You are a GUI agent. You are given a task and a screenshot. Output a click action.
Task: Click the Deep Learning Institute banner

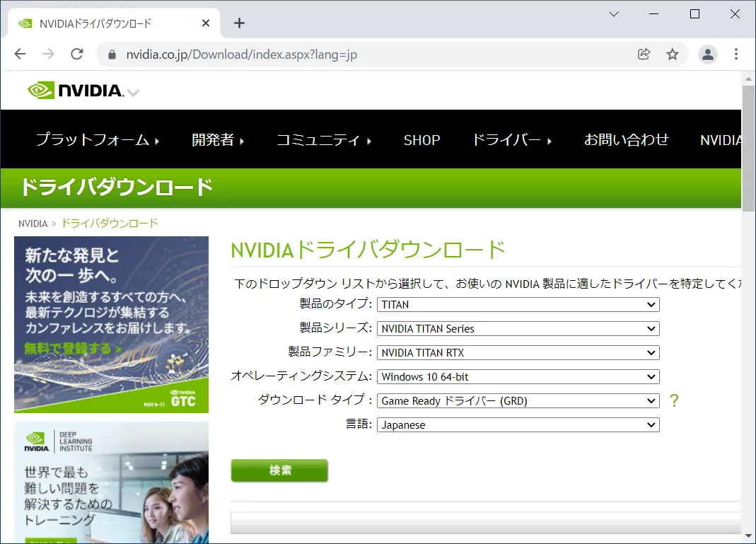tap(111, 482)
